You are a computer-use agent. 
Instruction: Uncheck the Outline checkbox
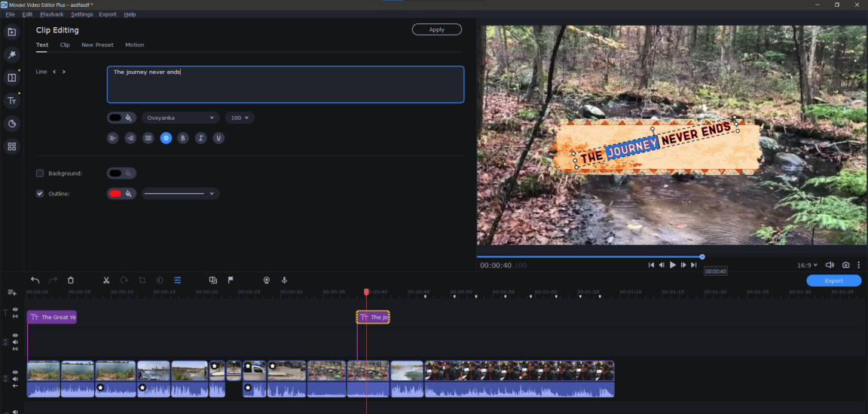[40, 194]
